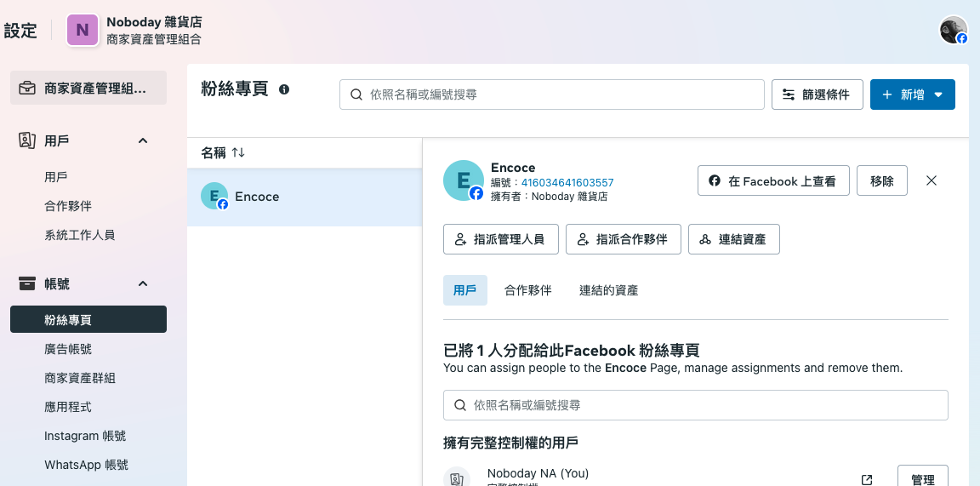Switch to the 合作夥伴 tab
This screenshot has height=486, width=980.
tap(528, 290)
